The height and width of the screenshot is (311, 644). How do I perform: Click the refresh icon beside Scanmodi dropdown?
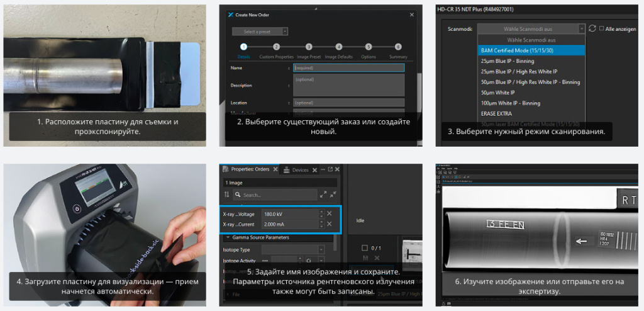pyautogui.click(x=592, y=28)
